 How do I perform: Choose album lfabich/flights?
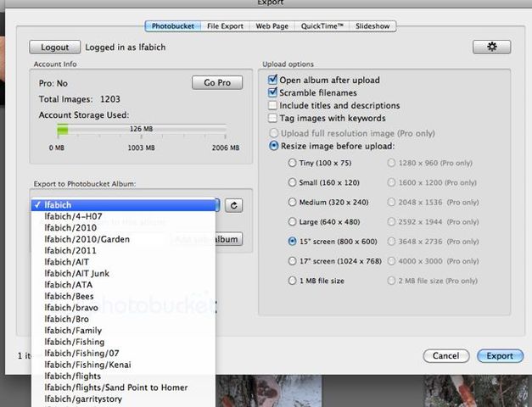(x=124, y=376)
